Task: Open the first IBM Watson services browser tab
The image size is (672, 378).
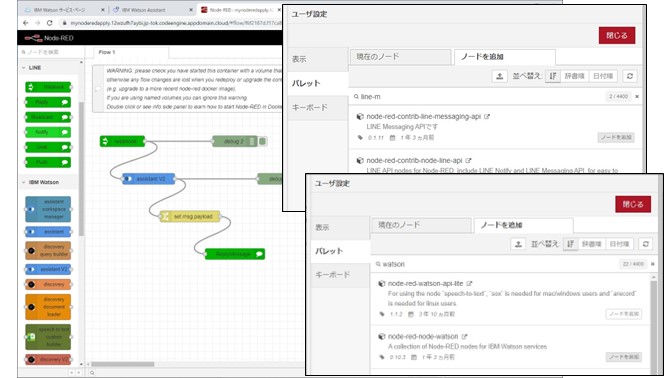Action: tap(64, 9)
